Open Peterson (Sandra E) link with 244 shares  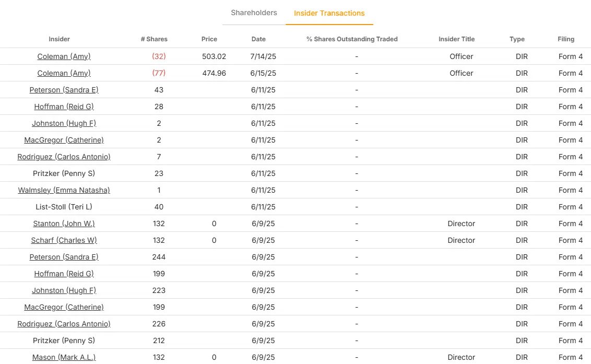coord(64,257)
